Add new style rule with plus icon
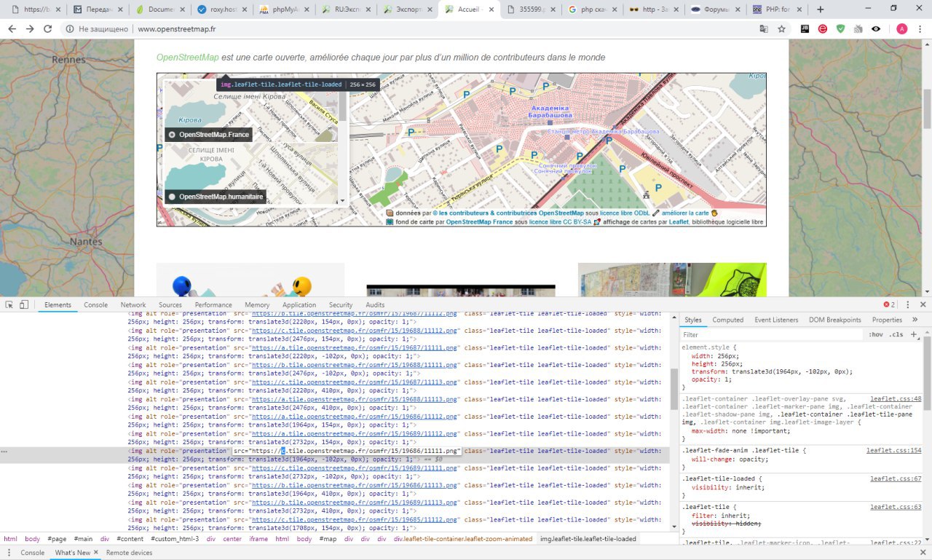 [x=913, y=334]
